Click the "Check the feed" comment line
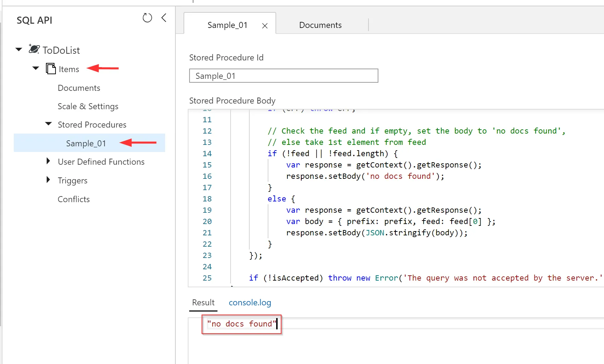Viewport: 604px width, 364px height. coord(417,131)
